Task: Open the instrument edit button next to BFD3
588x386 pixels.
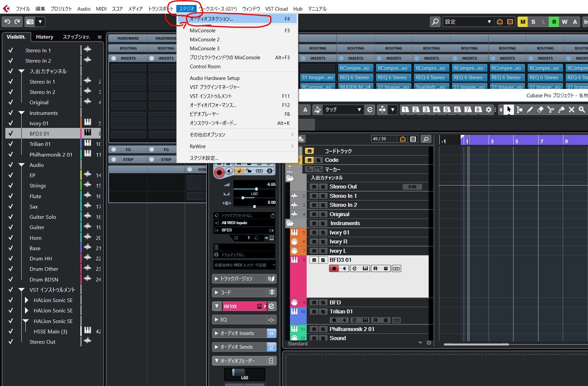Action: pos(272,306)
